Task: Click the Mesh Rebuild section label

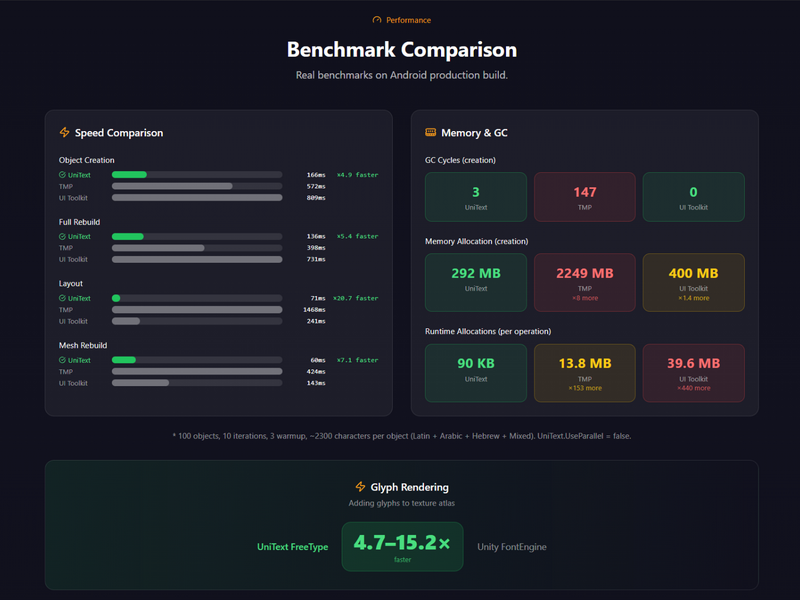Action: coord(83,345)
